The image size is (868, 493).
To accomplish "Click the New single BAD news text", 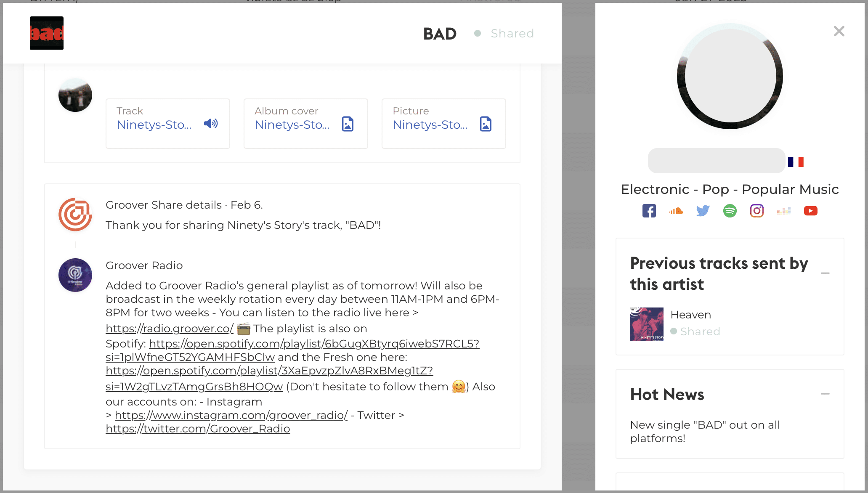I will point(705,432).
